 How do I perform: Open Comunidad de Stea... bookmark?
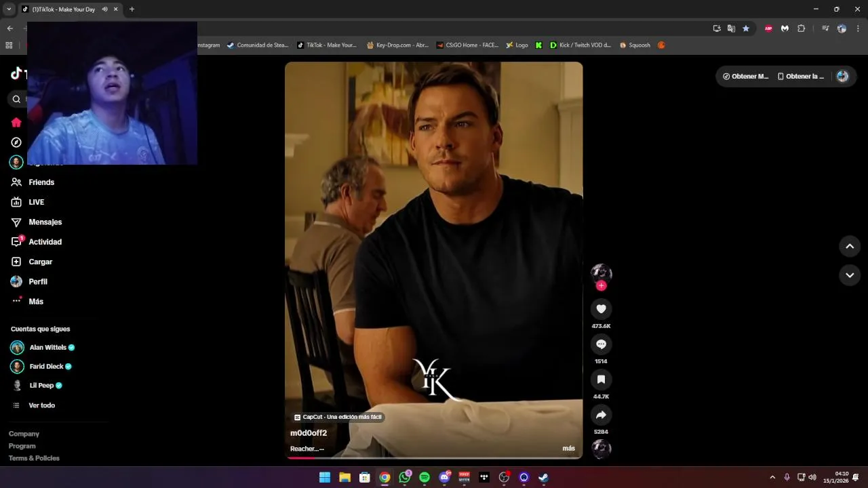point(258,45)
